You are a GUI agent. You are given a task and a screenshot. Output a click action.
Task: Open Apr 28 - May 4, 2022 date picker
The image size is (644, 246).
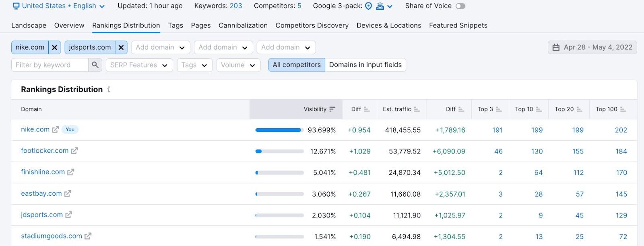click(592, 47)
